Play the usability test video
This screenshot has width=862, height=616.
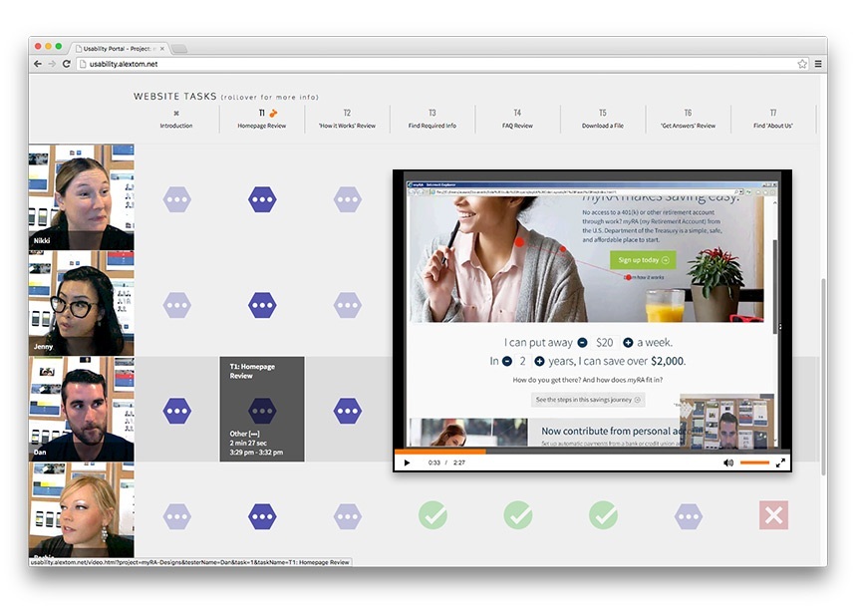click(x=407, y=462)
